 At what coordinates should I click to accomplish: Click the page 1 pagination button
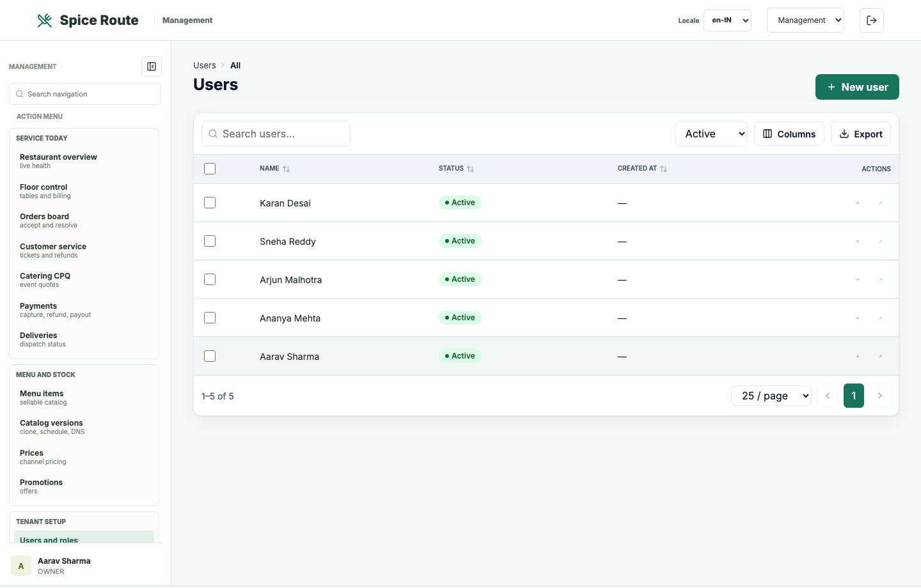tap(854, 396)
